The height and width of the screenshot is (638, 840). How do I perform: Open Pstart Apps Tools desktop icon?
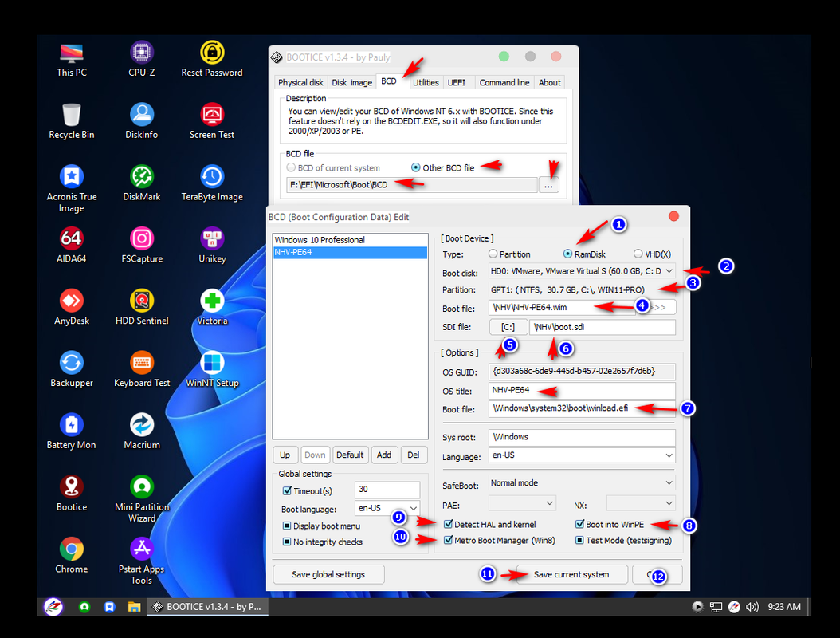pyautogui.click(x=141, y=561)
